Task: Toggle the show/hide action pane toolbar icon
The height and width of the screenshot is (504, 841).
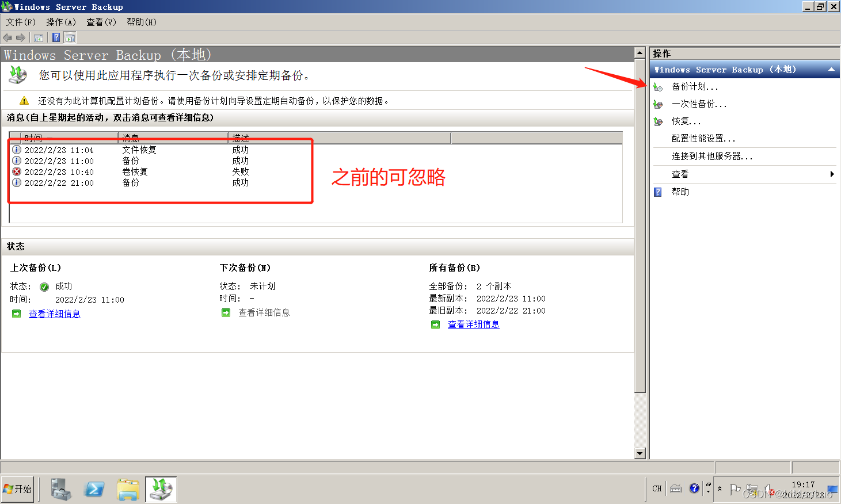Action: coord(70,38)
